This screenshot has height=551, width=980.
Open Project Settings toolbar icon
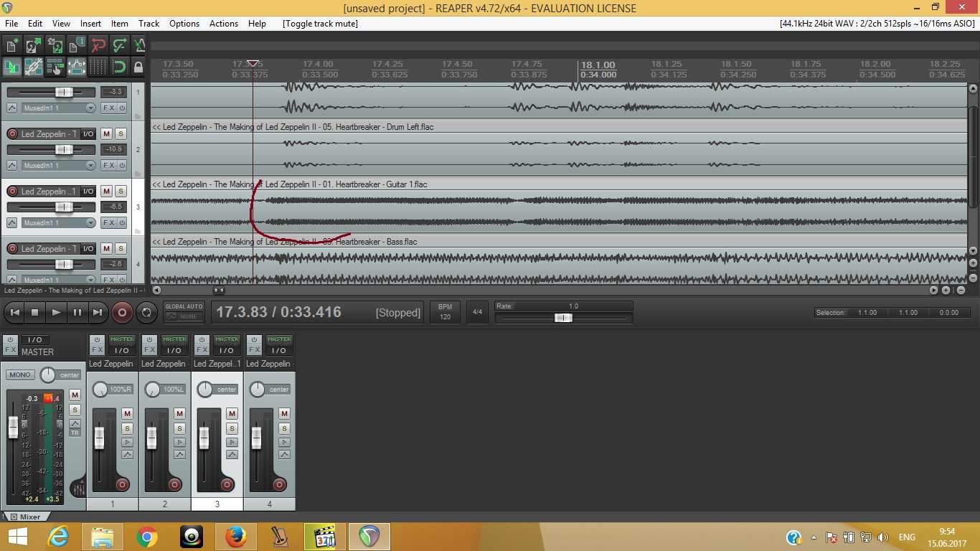pyautogui.click(x=76, y=45)
